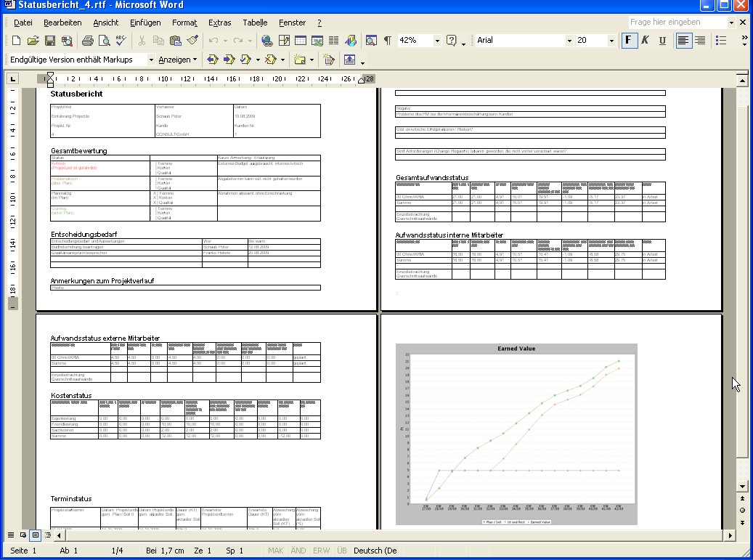The width and height of the screenshot is (753, 560).
Task: Select the Format Painter brush
Action: tap(192, 41)
